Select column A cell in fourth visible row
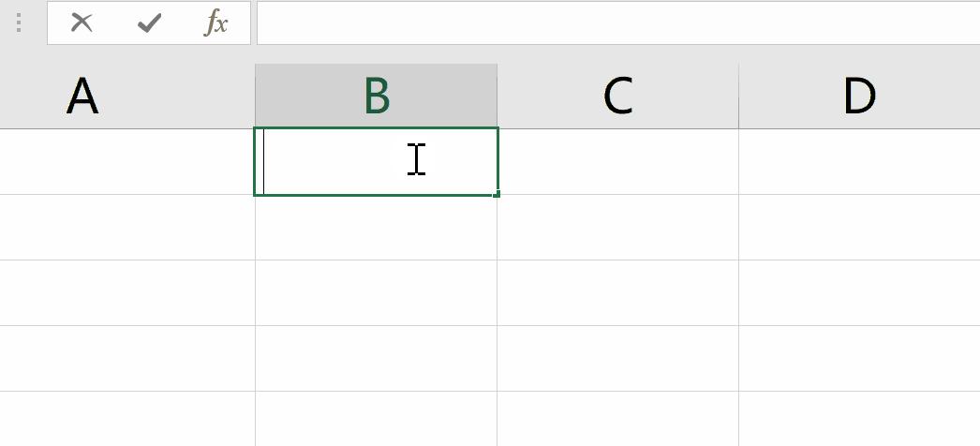The width and height of the screenshot is (980, 446). click(x=127, y=359)
